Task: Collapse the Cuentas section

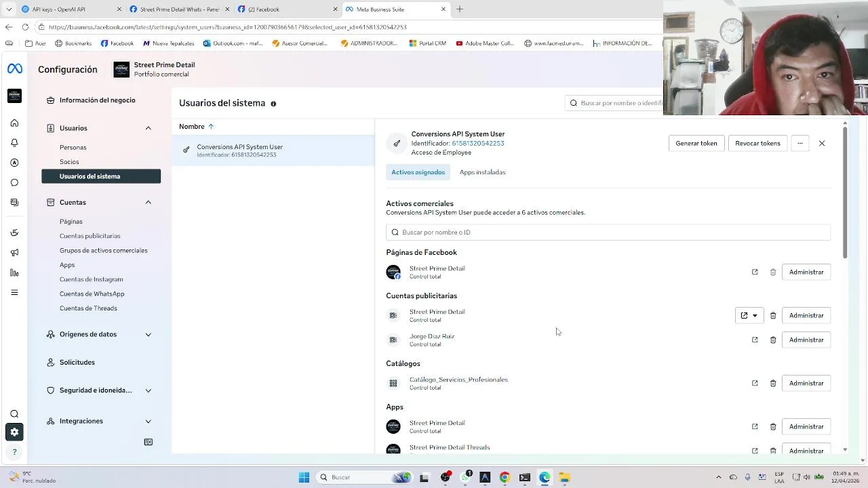Action: [x=148, y=202]
